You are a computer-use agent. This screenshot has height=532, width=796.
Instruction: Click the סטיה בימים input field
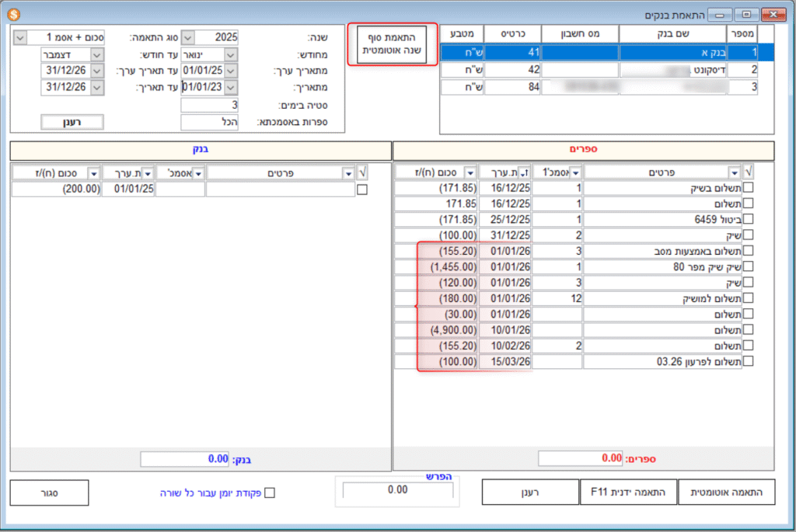pyautogui.click(x=209, y=104)
